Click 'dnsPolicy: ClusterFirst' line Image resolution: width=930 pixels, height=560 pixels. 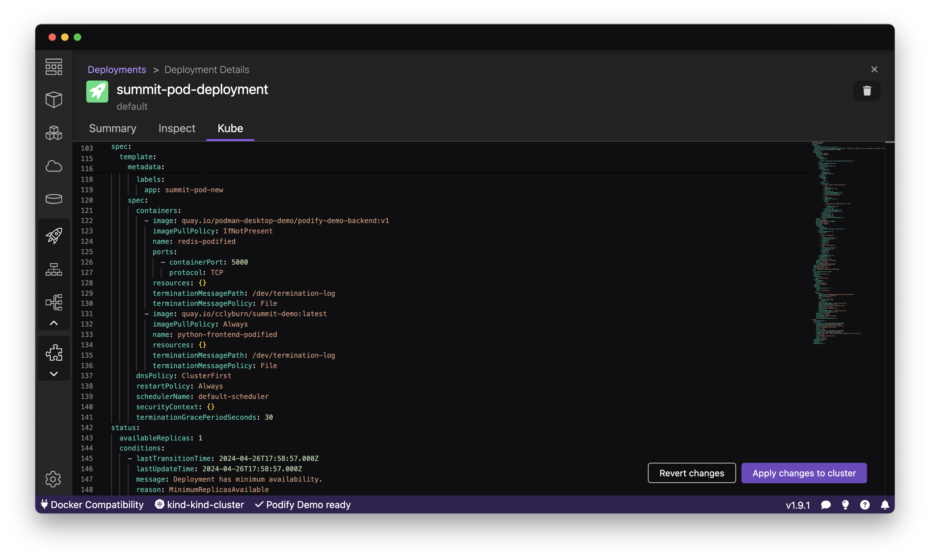pos(184,376)
